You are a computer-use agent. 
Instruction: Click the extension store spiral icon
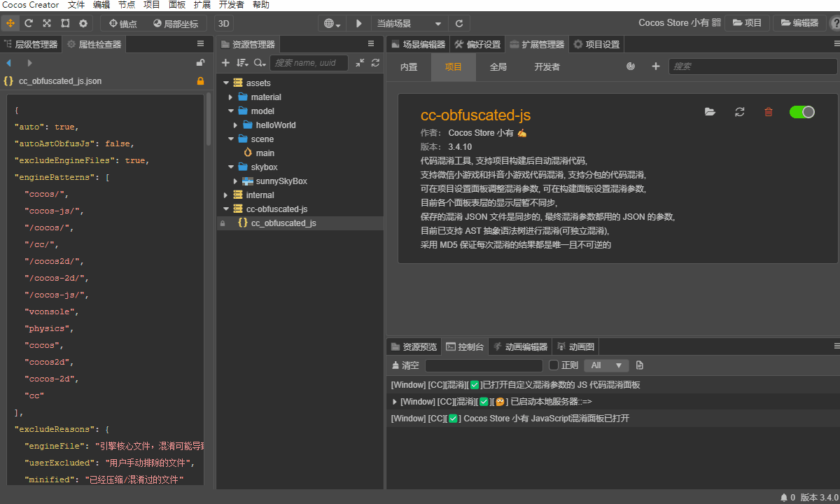pyautogui.click(x=631, y=66)
